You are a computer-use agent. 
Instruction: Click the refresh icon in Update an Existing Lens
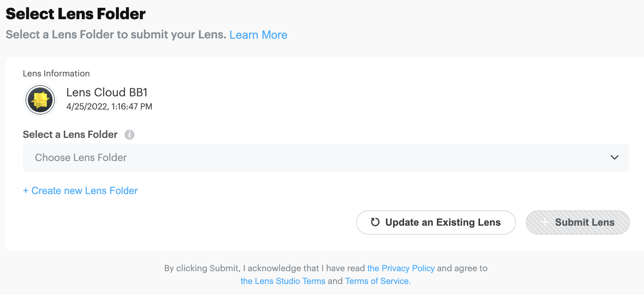click(x=375, y=222)
